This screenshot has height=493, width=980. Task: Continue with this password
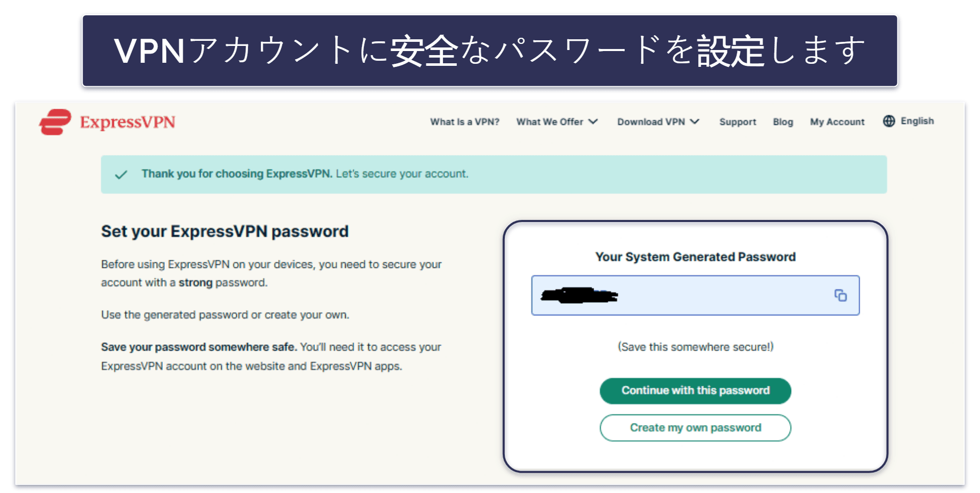(695, 391)
